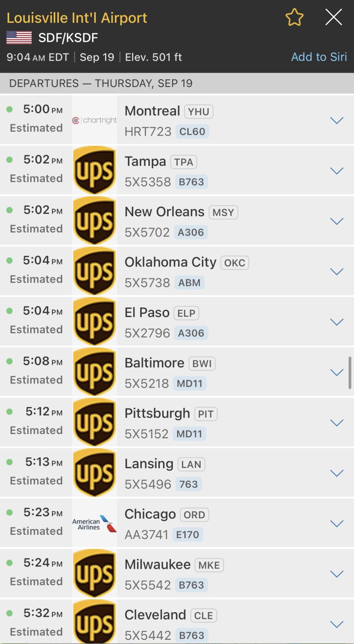This screenshot has width=354, height=644.
Task: Close the Louisville airport panel
Action: (x=333, y=17)
